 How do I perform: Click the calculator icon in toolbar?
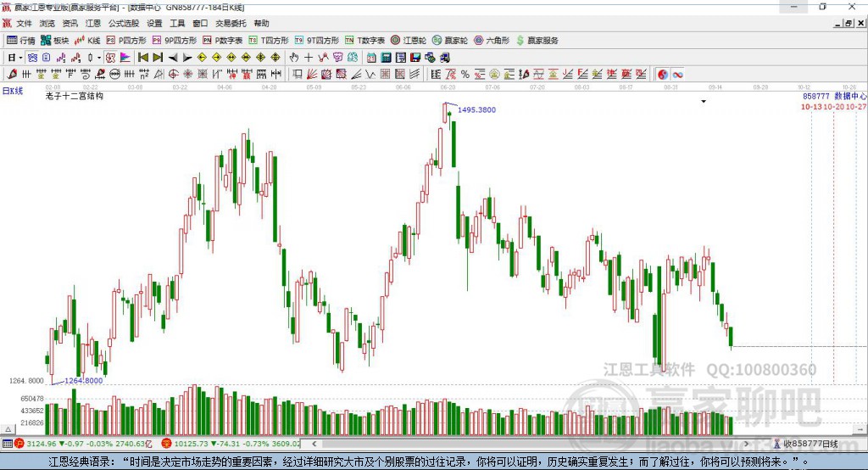point(386,58)
